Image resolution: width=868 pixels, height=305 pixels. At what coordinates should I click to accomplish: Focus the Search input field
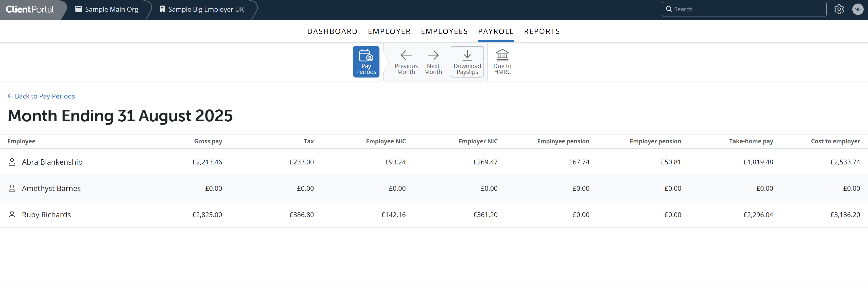point(744,9)
